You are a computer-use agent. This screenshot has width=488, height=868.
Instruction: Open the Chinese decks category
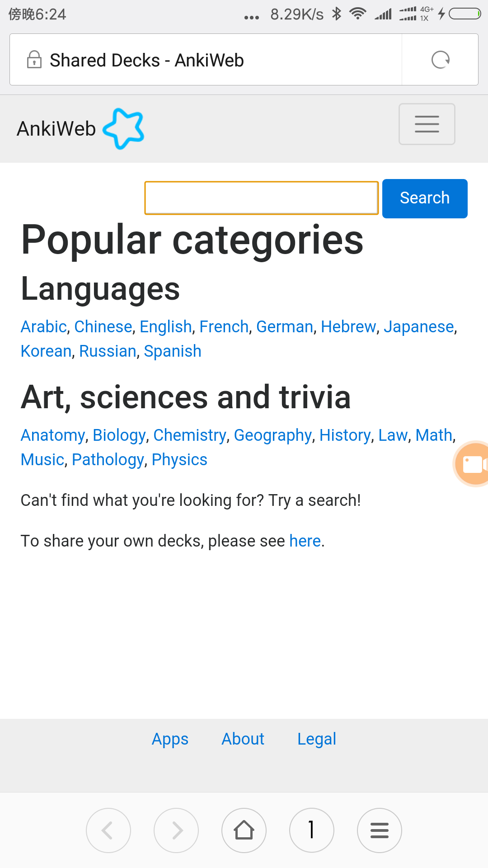click(x=103, y=326)
